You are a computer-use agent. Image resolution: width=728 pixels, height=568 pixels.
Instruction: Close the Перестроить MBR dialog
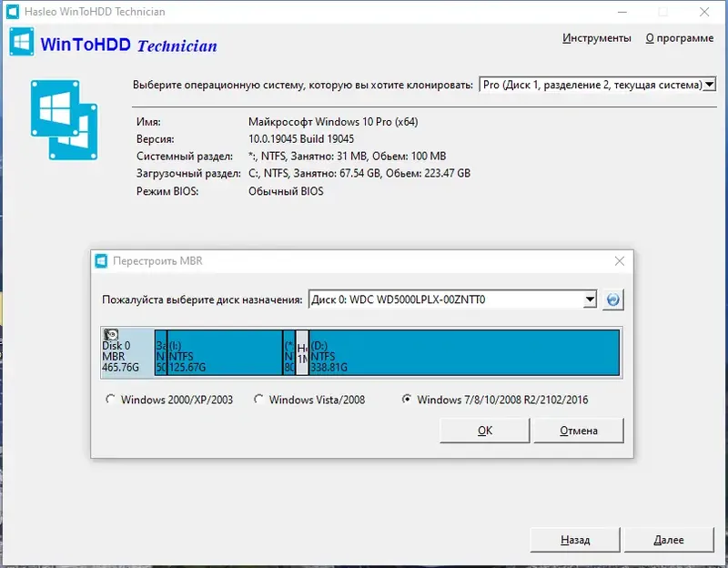coord(620,260)
